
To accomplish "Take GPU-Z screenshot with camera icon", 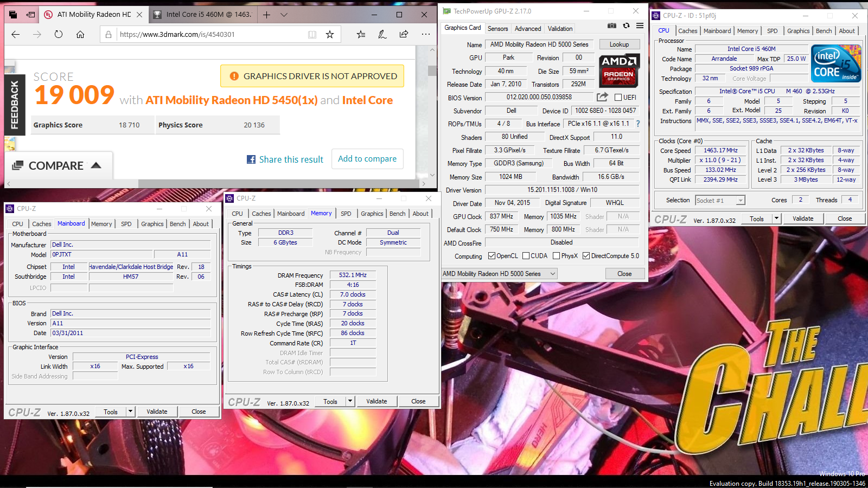I will click(x=612, y=25).
